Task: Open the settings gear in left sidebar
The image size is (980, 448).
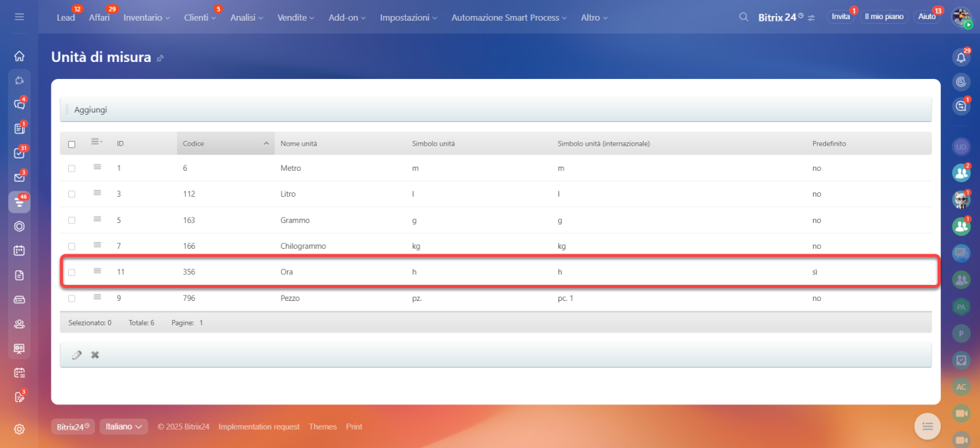Action: pyautogui.click(x=19, y=430)
